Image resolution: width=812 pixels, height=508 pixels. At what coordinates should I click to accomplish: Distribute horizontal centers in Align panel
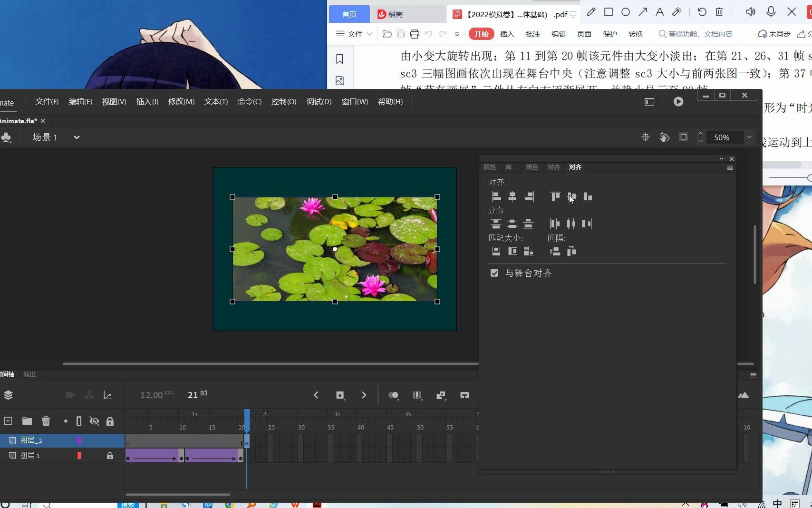(570, 224)
